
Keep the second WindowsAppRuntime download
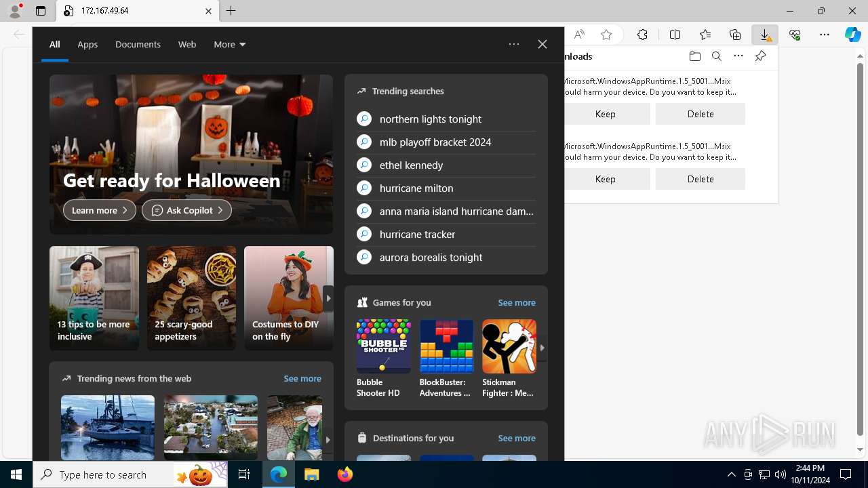pos(606,179)
